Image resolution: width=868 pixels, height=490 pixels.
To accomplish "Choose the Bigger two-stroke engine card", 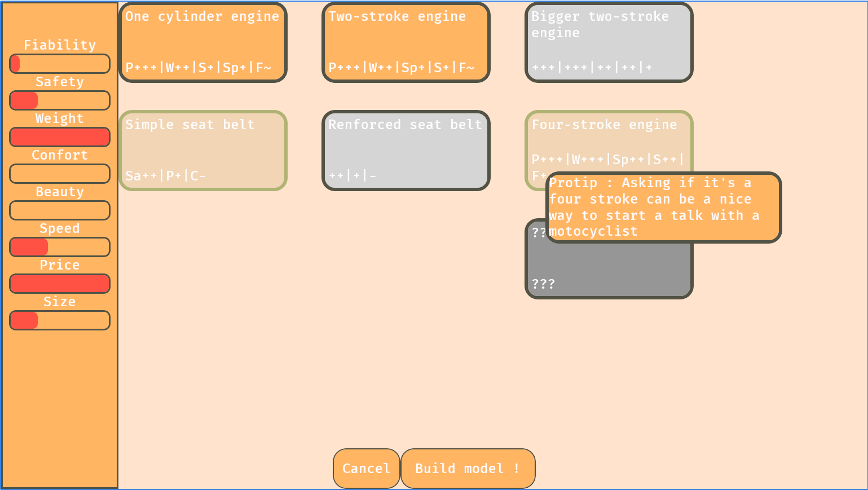I will click(x=609, y=42).
